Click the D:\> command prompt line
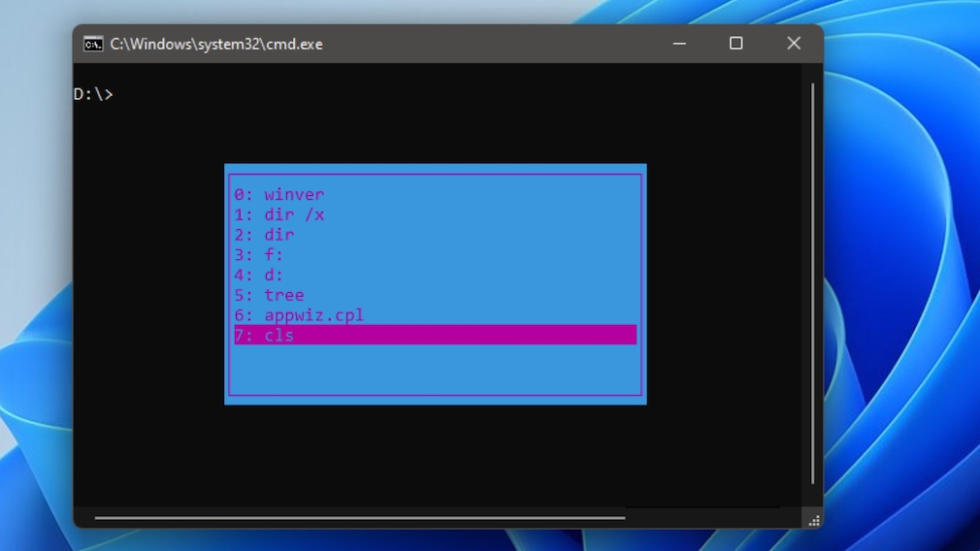Viewport: 980px width, 551px height. click(x=93, y=94)
